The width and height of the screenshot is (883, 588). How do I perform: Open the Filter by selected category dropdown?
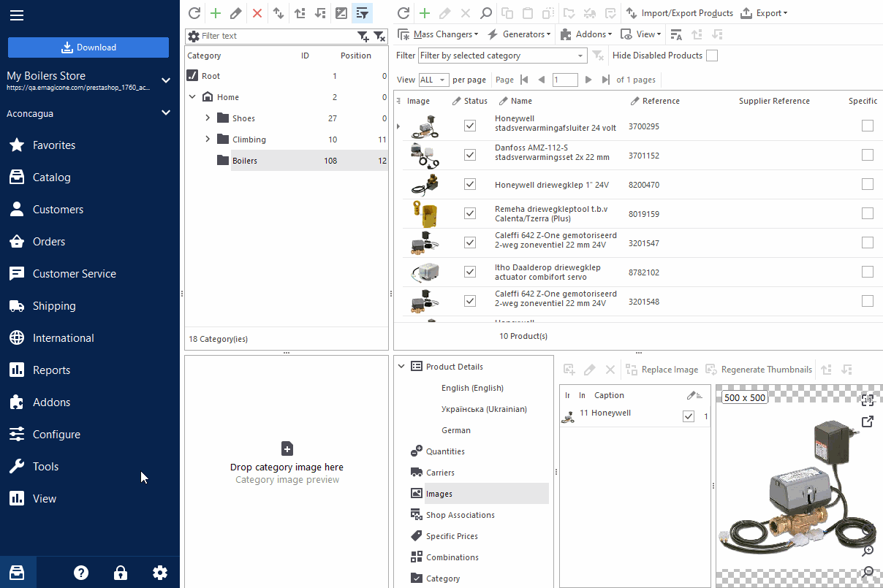click(502, 56)
